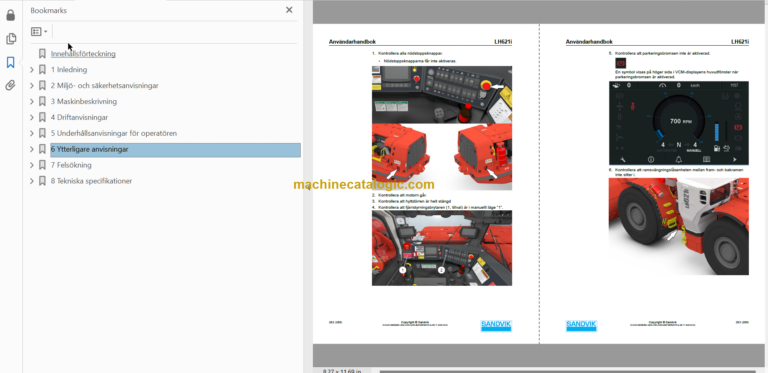Go to 2 Miljö- och säkerhetsanvisningar
Image resolution: width=768 pixels, height=373 pixels.
104,86
